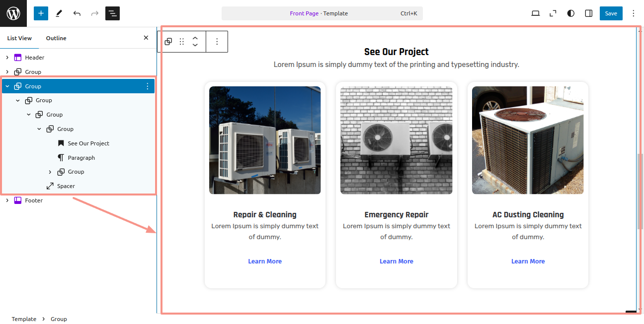Toggle the Styles half-circle icon

point(571,13)
